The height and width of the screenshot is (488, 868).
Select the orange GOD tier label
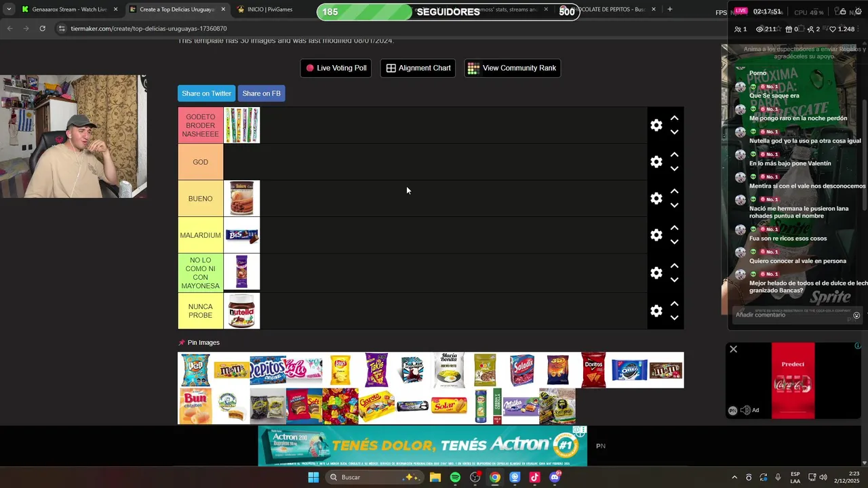pos(201,162)
